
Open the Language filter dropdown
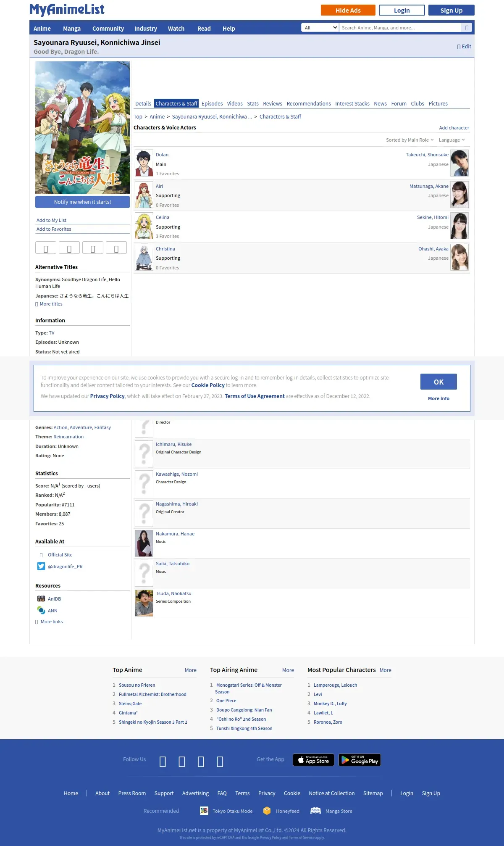452,140
